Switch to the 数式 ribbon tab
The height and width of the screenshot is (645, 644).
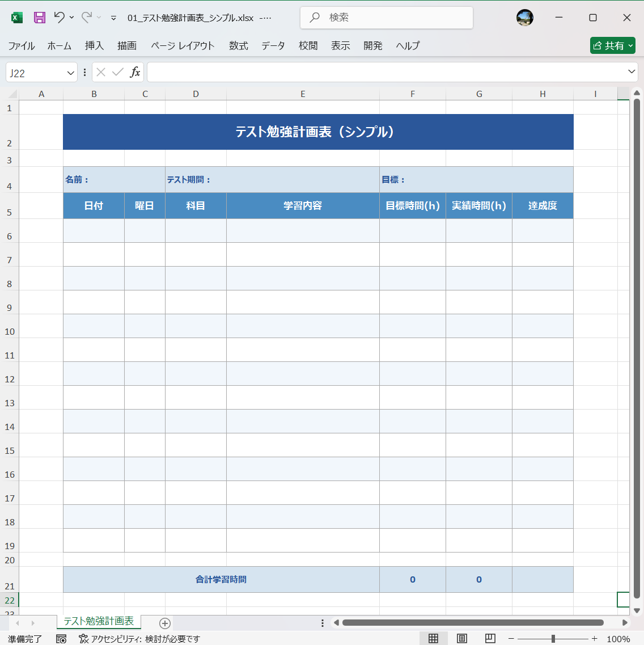[x=238, y=46]
